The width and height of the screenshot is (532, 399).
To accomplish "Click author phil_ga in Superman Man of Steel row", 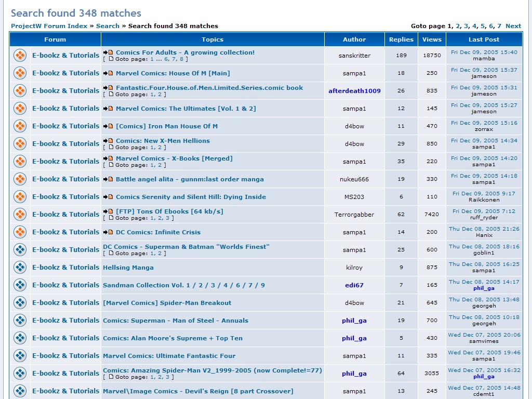I will point(354,321).
